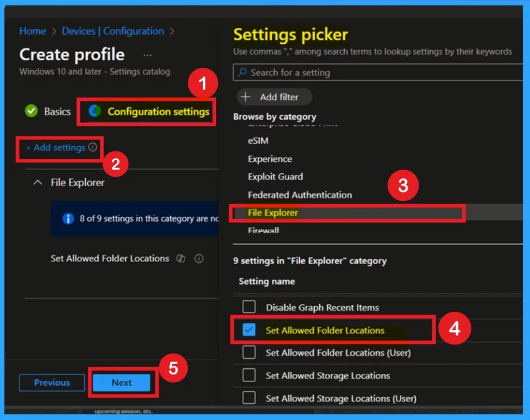Select the Federated Authentication category
Screen dimensions: 530x420
pos(300,195)
